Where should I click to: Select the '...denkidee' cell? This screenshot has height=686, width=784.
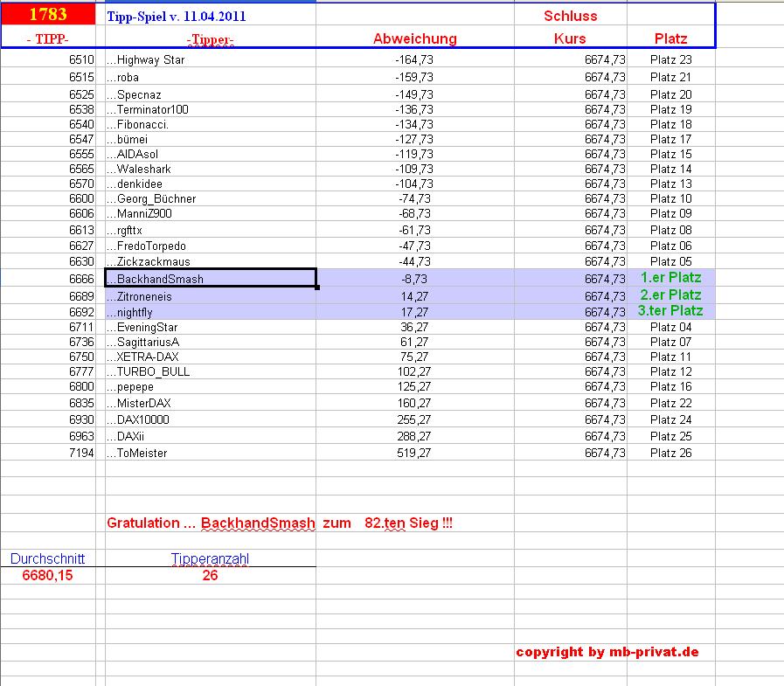pos(211,184)
